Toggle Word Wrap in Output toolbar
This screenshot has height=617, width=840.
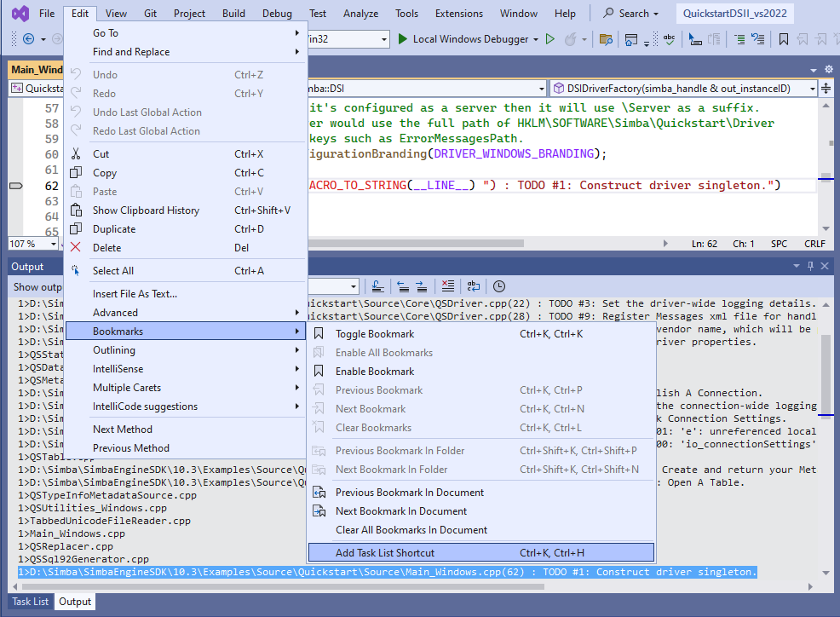[x=474, y=287]
